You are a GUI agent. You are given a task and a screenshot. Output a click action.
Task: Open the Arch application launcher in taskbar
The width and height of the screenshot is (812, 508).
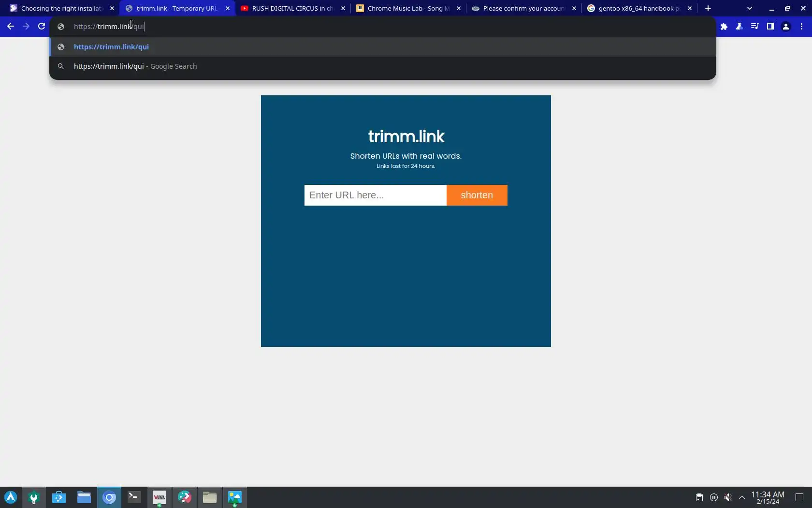(11, 497)
